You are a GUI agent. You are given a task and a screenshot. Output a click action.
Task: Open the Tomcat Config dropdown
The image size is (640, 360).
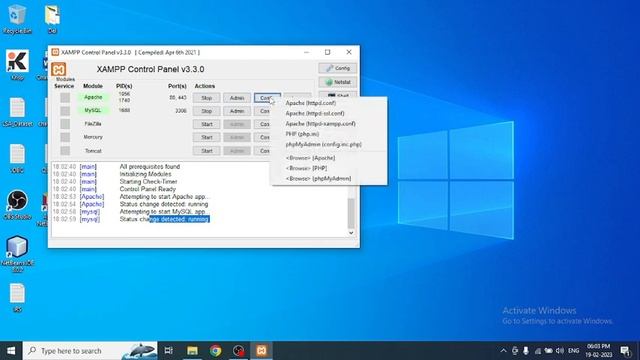point(262,151)
